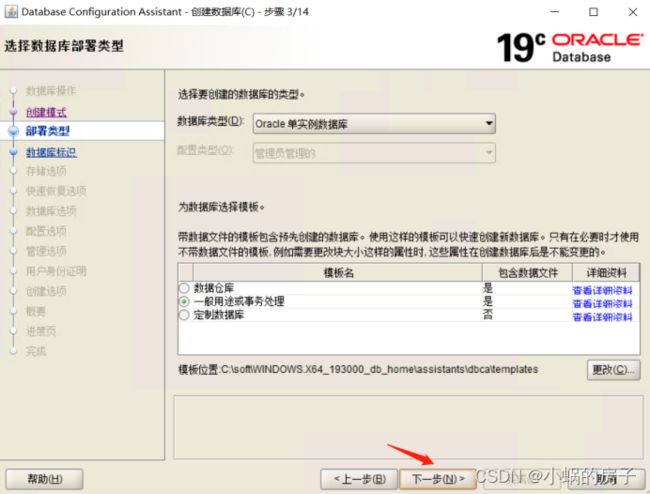This screenshot has height=494, width=650.
Task: Click the 完成 step in sidebar
Action: click(x=36, y=351)
